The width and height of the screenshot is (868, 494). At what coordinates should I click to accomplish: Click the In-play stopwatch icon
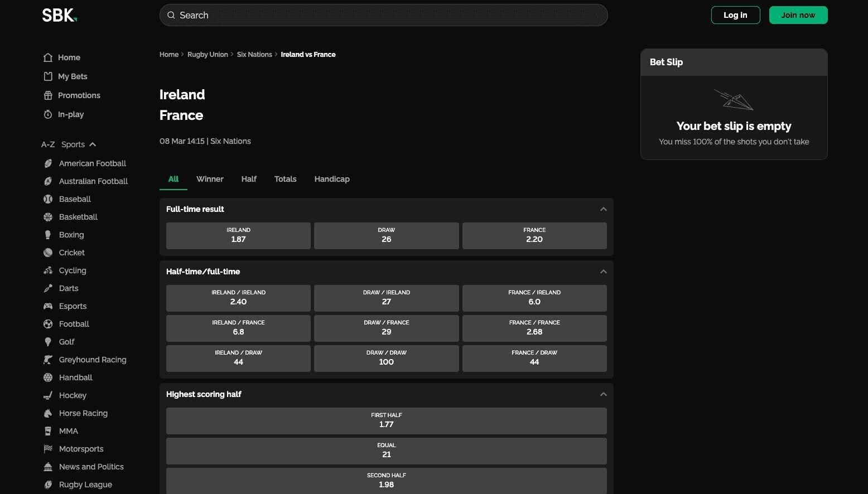point(48,114)
